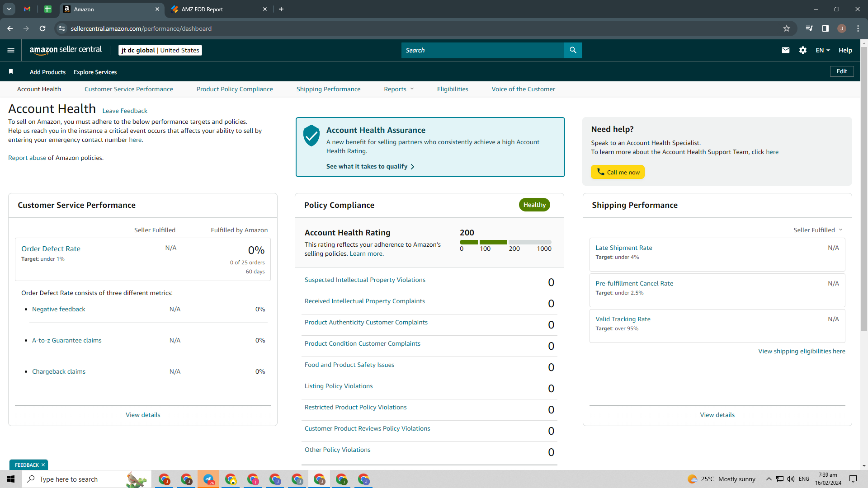Open Product Policy Compliance tab
This screenshot has width=868, height=488.
click(x=235, y=89)
